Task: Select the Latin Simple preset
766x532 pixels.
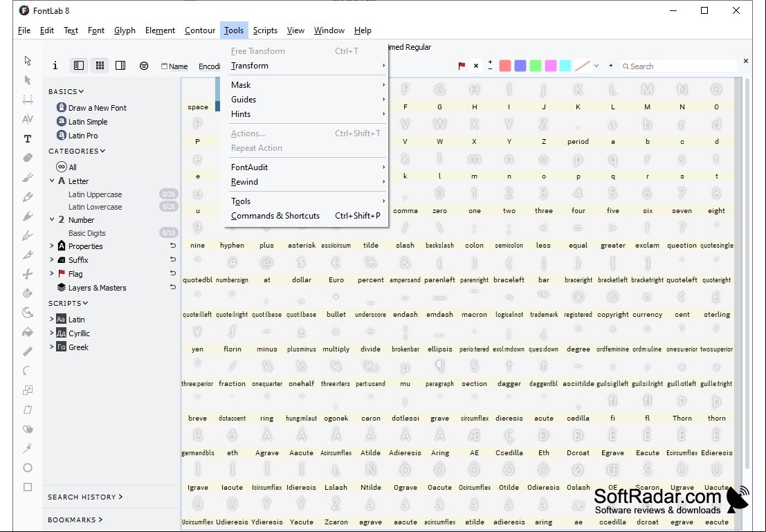Action: 88,122
